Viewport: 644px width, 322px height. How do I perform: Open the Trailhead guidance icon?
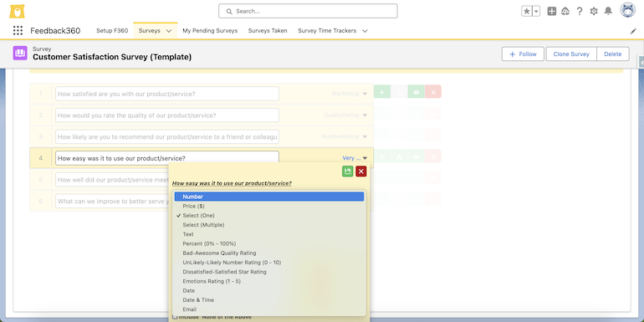[565, 12]
